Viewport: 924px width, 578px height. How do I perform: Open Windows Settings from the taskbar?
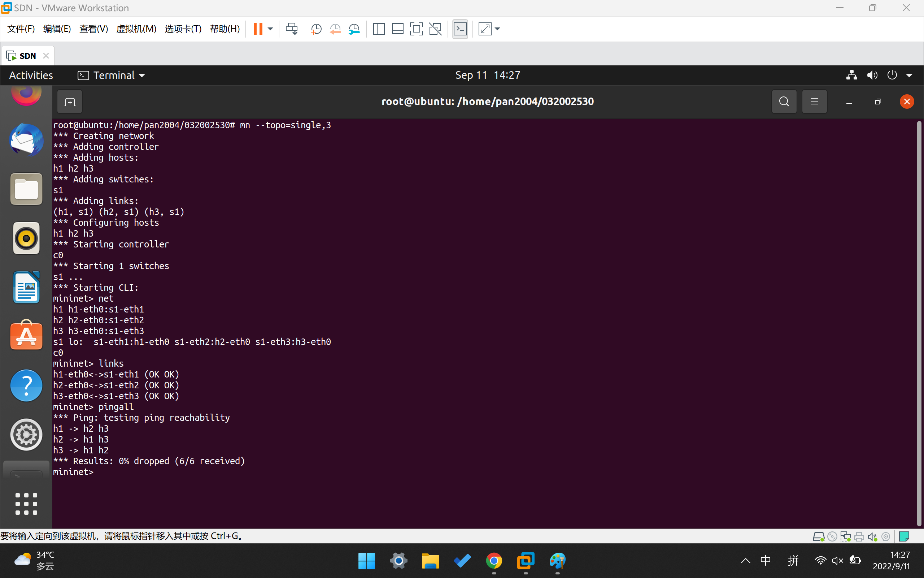coord(398,561)
